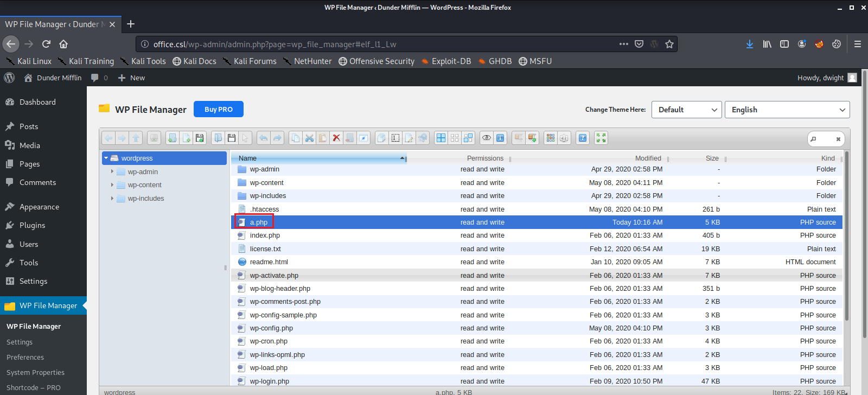Screen dimensions: 868x395
Task: Clear file manager search with X
Action: (838, 139)
